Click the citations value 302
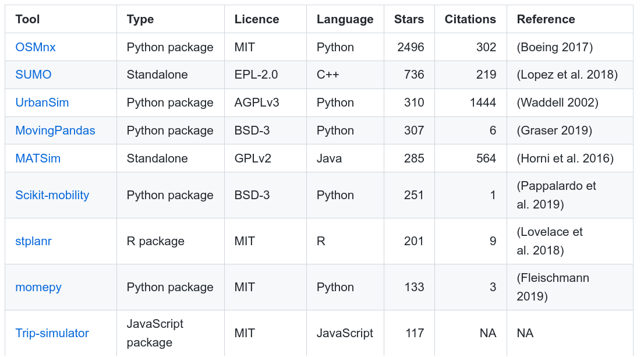 click(486, 47)
